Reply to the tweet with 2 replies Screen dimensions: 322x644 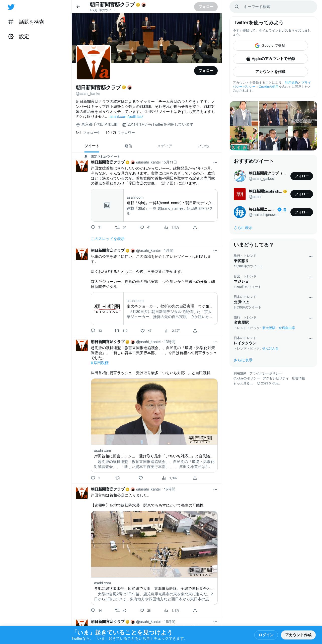[96, 478]
